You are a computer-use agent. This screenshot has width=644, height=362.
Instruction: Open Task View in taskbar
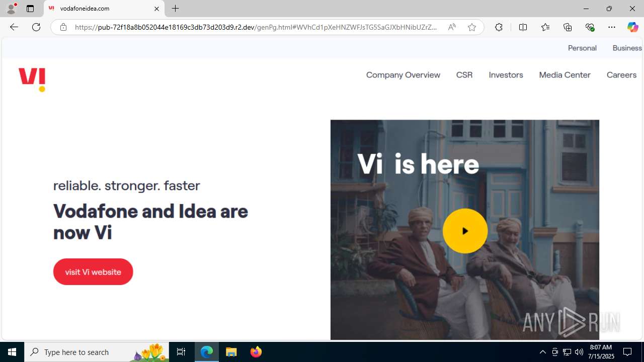tap(181, 352)
